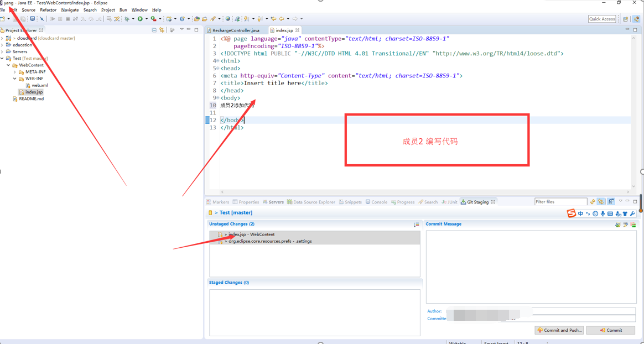Switch to the Java EE perspective icon
Image resolution: width=644 pixels, height=344 pixels.
[x=636, y=19]
